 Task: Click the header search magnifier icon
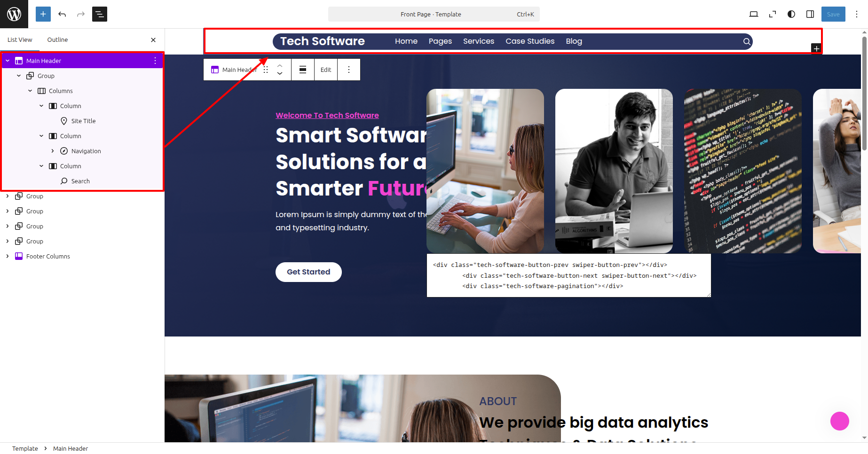click(x=746, y=41)
